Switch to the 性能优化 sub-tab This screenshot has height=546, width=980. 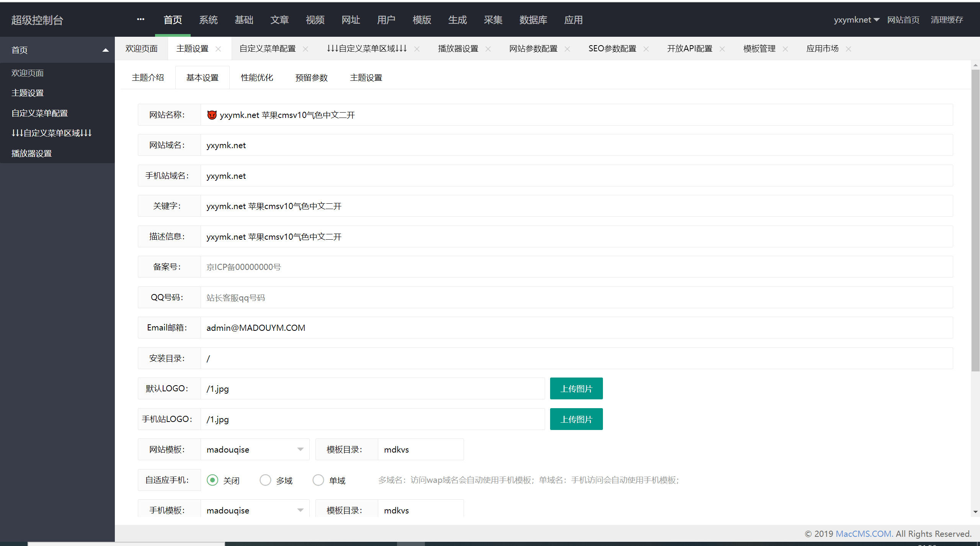[257, 78]
